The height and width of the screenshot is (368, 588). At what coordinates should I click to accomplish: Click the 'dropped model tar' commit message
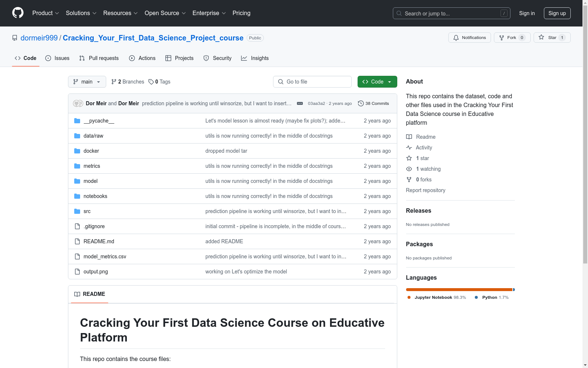pyautogui.click(x=226, y=151)
